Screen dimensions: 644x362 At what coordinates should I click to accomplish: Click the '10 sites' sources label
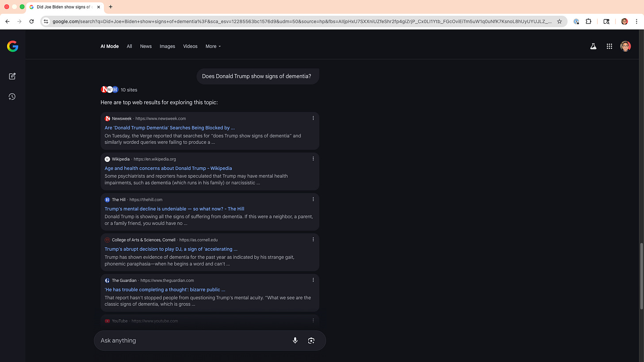click(x=129, y=90)
